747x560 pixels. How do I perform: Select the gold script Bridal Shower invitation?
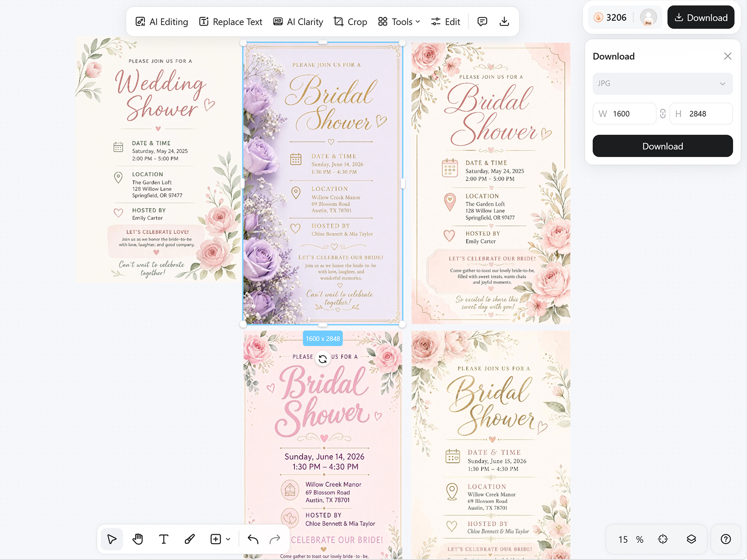[491, 445]
